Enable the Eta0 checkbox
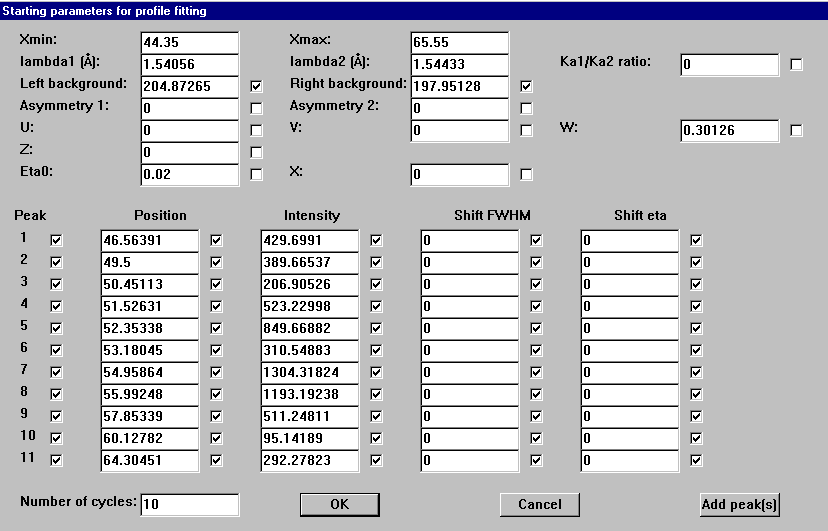The height and width of the screenshot is (531, 828). coord(257,175)
